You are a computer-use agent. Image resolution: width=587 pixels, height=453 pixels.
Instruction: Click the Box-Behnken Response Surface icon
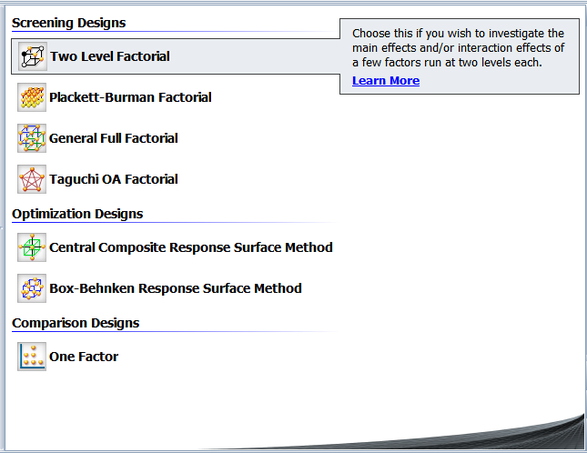click(32, 288)
